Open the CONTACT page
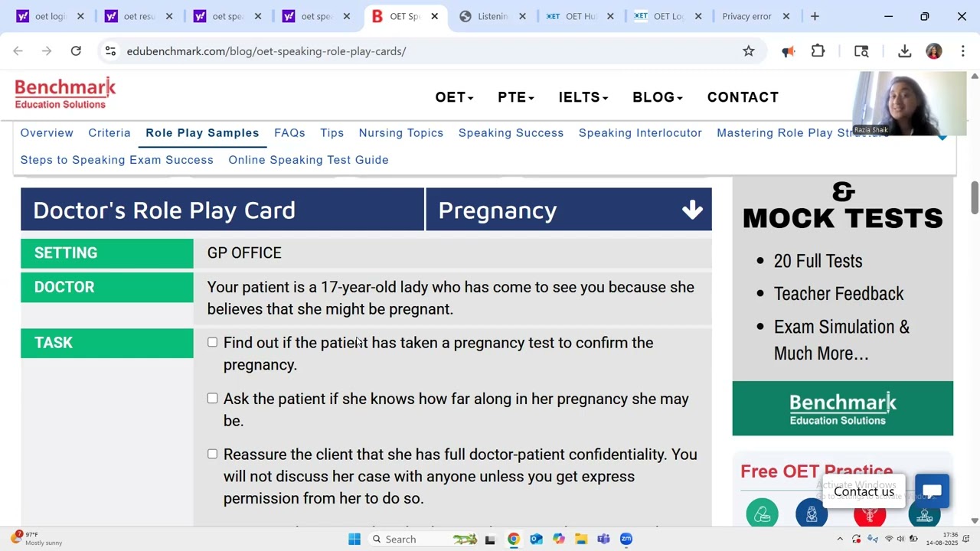 tap(743, 97)
